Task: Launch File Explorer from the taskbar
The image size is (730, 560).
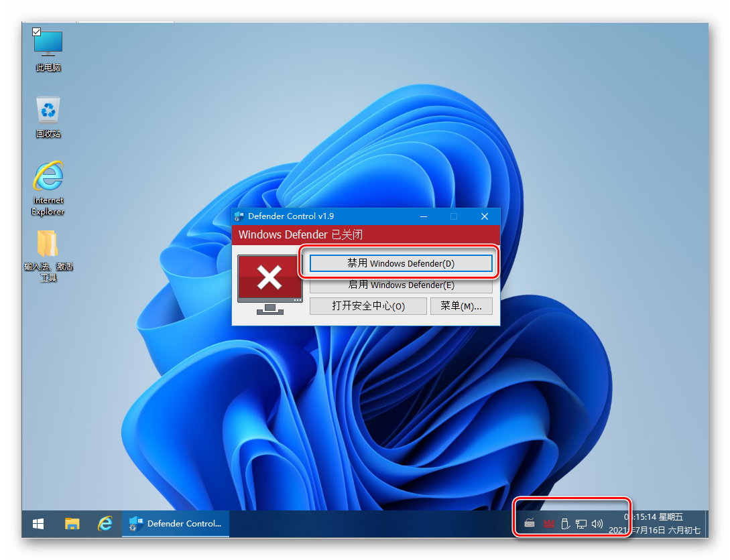Action: coord(72,524)
